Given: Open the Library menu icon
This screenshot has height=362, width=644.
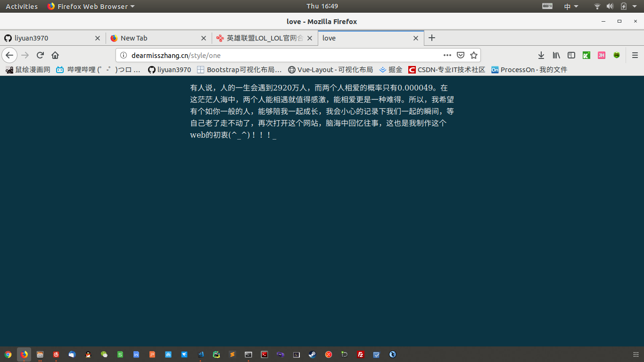Looking at the screenshot, I should pos(556,55).
